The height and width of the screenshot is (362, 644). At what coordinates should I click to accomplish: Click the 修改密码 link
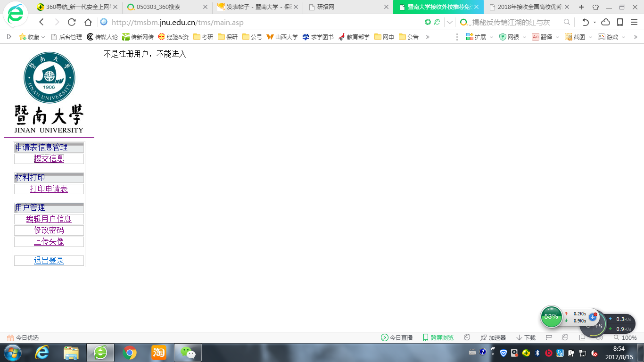(x=49, y=230)
